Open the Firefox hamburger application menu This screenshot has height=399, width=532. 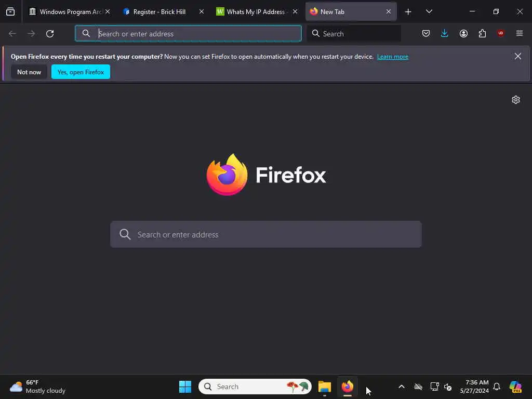(520, 34)
